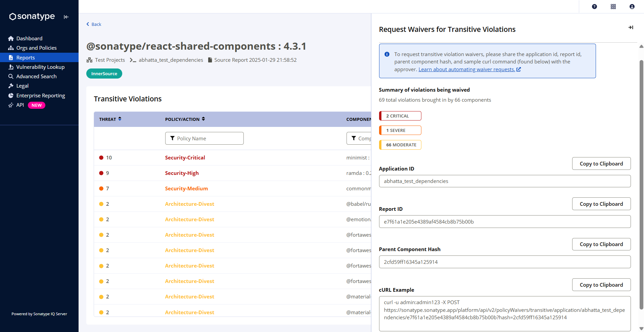644x332 pixels.
Task: Collapse the sidebar with arrow icon
Action: [x=66, y=17]
